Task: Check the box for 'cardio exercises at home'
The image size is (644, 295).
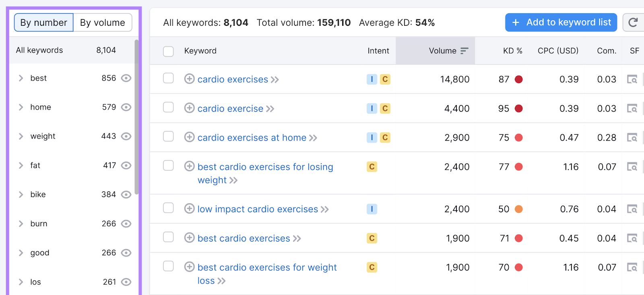Action: (168, 137)
